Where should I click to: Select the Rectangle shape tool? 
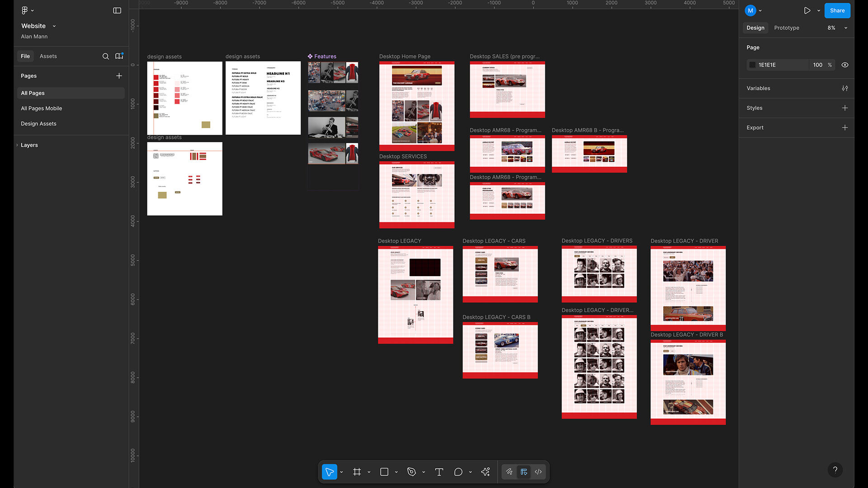coord(384,472)
